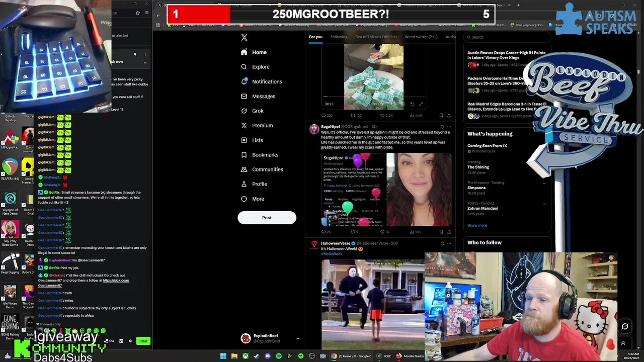This screenshot has width=644, height=362.
Task: Open more options on SugaNips1 post
Action: pos(449,127)
